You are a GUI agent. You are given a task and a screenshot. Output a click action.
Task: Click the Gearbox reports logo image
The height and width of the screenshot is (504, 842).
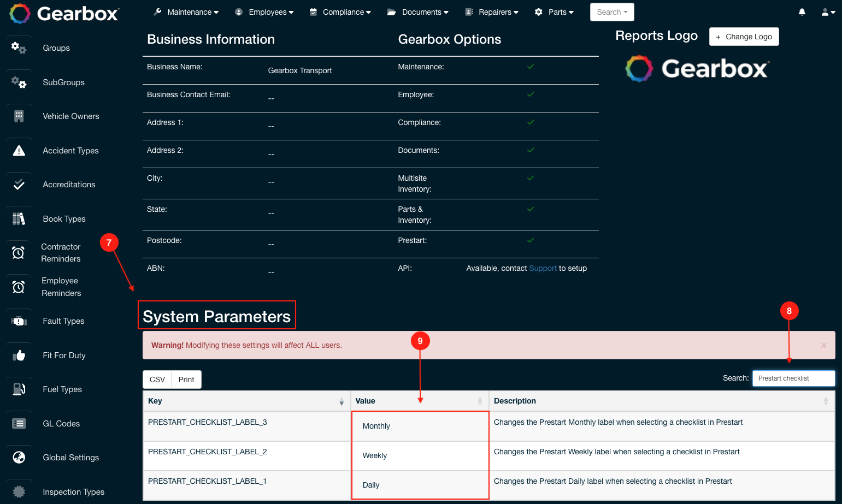click(x=697, y=69)
